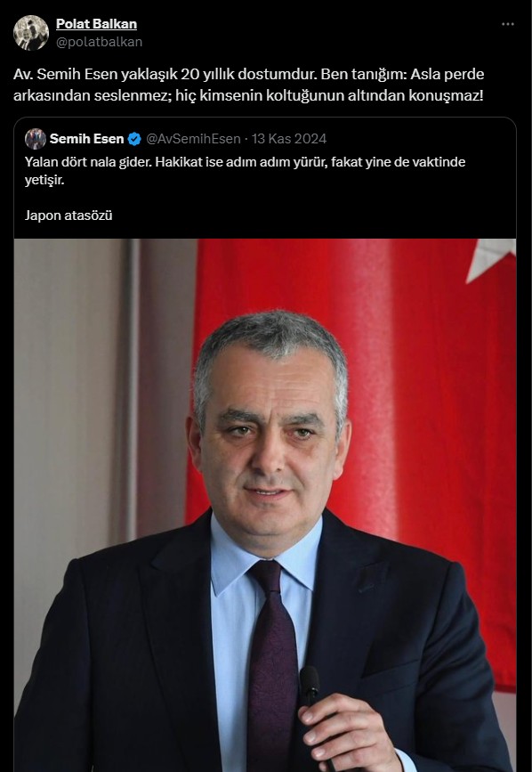Open the 13 Kas 2024 timestamp
Image resolution: width=532 pixels, height=772 pixels.
tap(289, 139)
